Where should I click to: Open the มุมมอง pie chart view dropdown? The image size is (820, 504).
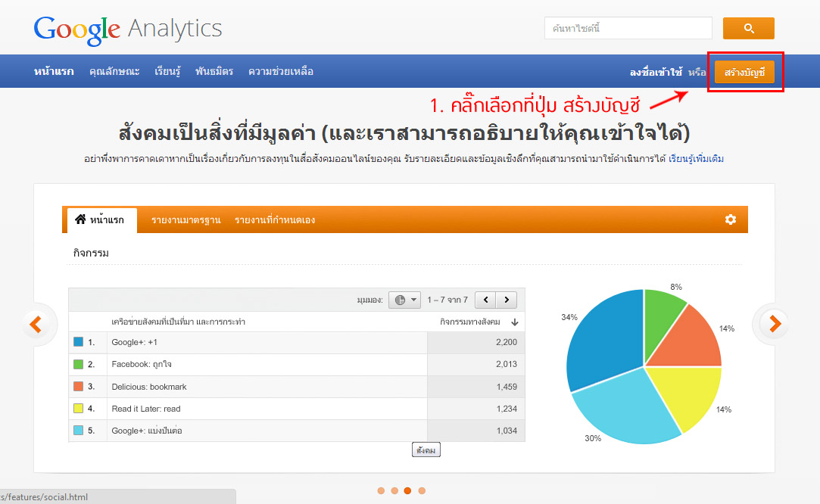pyautogui.click(x=404, y=300)
